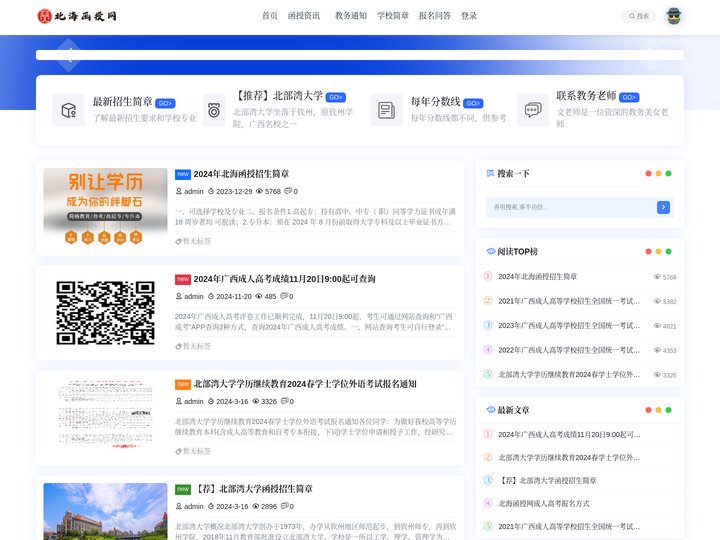720x540 pixels.
Task: Click green new badge on 北部湾大学函授招生简章
Action: pyautogui.click(x=183, y=489)
